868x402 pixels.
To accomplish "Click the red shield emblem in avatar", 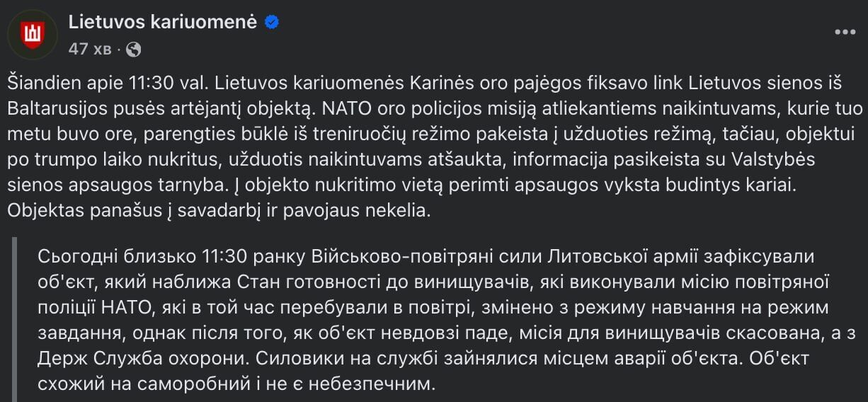I will (x=33, y=34).
